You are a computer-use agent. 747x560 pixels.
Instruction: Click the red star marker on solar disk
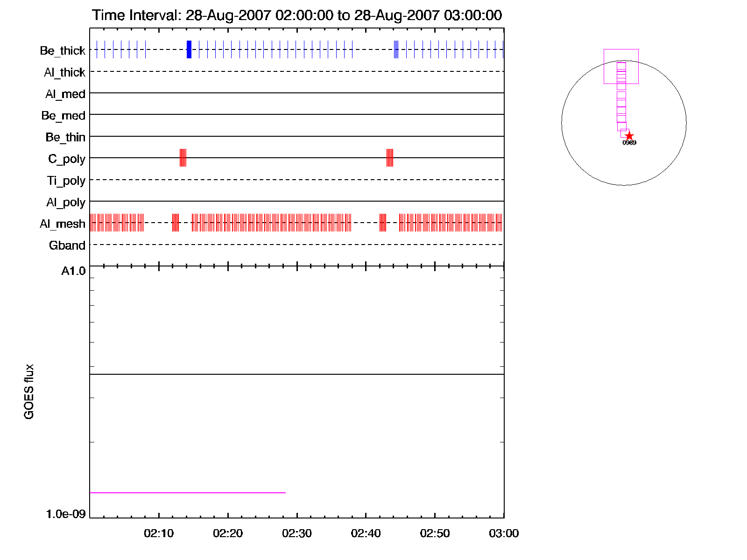tap(629, 136)
